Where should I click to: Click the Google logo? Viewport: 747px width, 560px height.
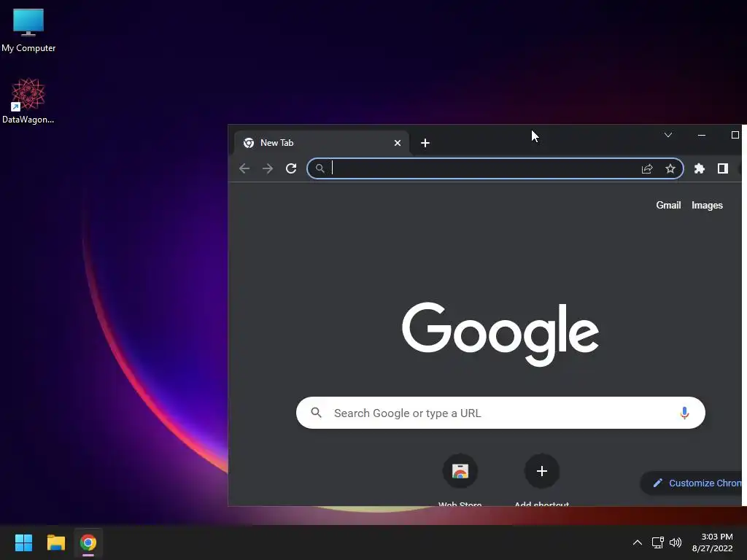pos(500,334)
